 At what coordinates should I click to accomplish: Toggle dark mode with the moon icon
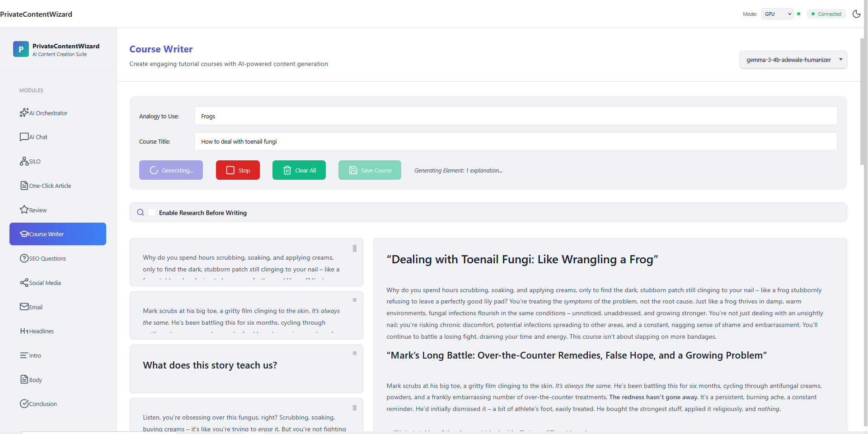857,14
